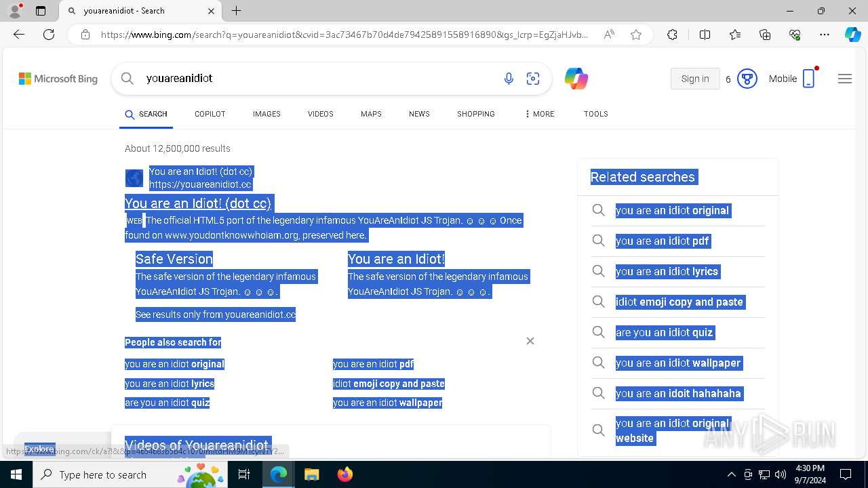Open the 'You are an Idiot!' sublink
The height and width of the screenshot is (488, 868).
396,259
